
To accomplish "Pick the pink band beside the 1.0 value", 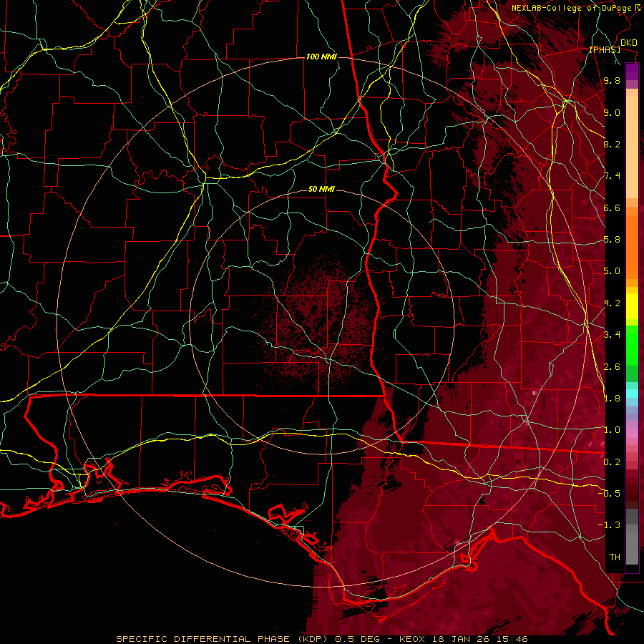I will 632,432.
